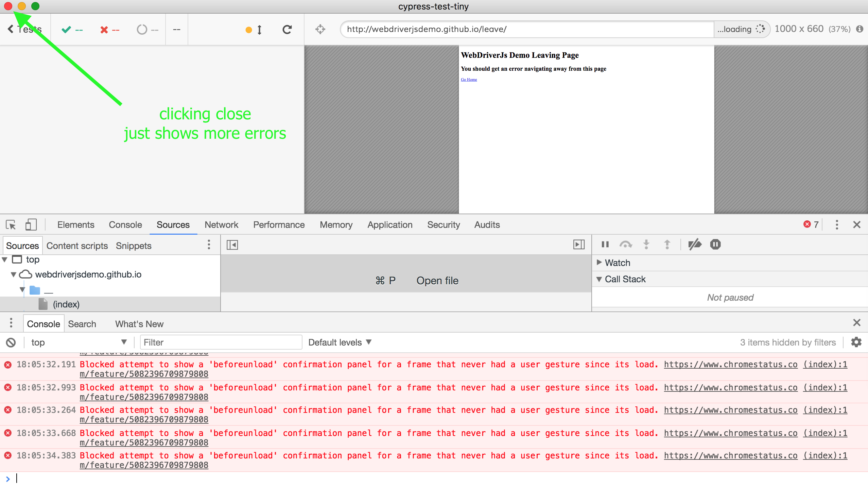Open the Default levels dropdown

[340, 342]
